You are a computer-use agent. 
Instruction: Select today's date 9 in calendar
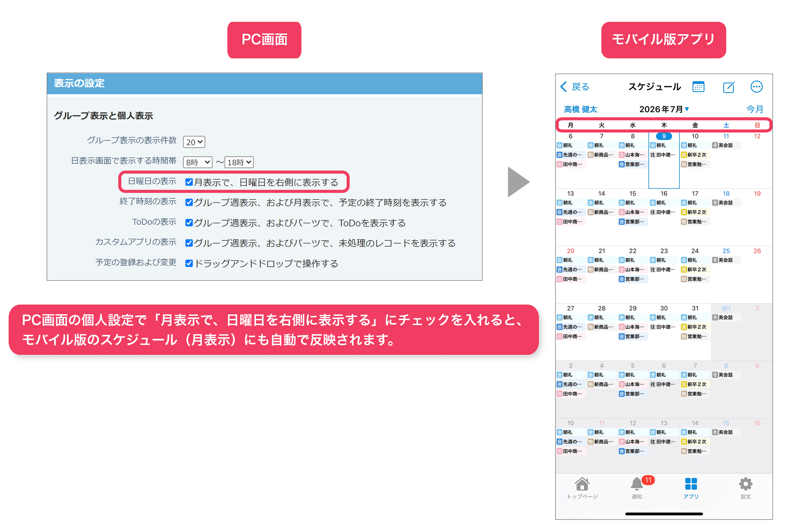[x=664, y=136]
